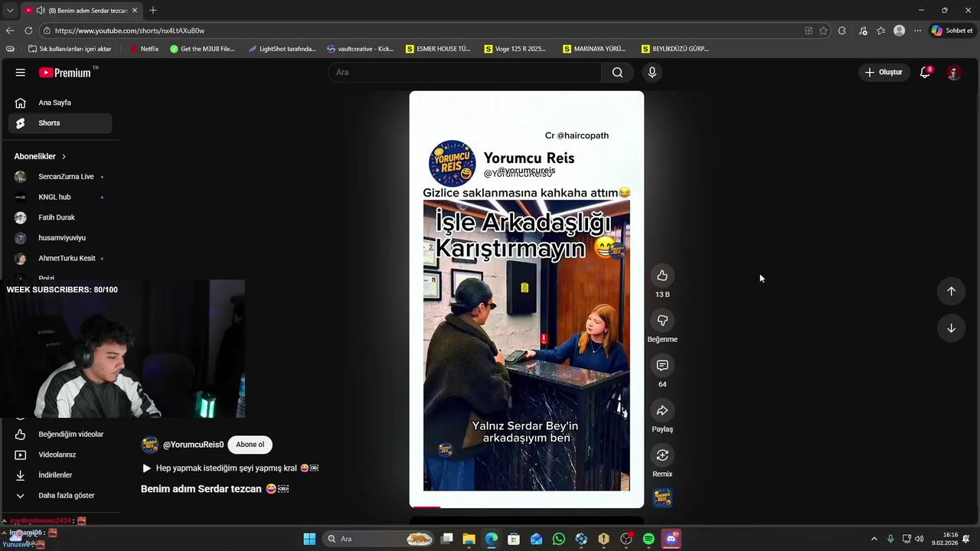Go to next Short with down arrow
Screen dimensions: 980x551
click(951, 328)
